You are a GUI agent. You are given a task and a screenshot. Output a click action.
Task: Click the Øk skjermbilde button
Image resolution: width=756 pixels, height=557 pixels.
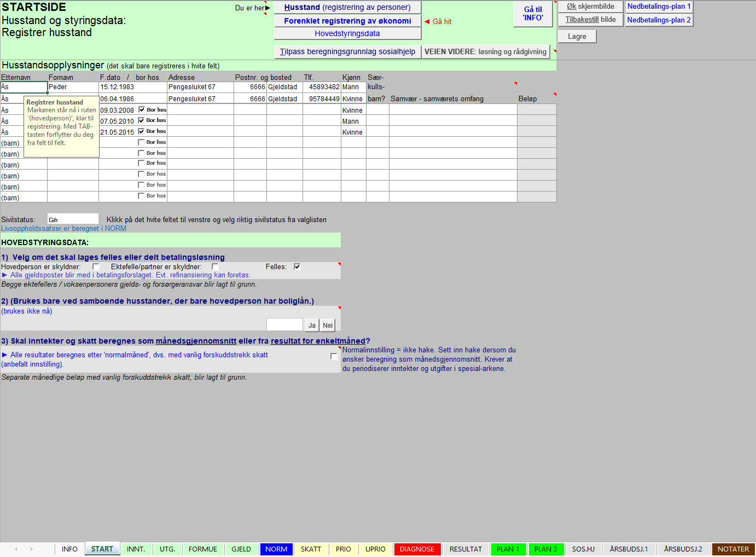tap(591, 7)
